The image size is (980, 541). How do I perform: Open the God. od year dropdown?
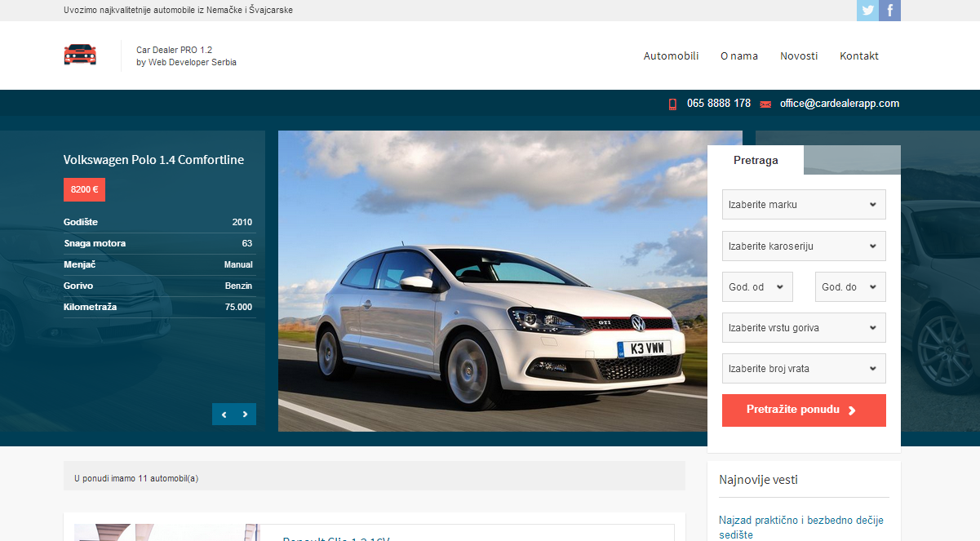[x=757, y=286]
